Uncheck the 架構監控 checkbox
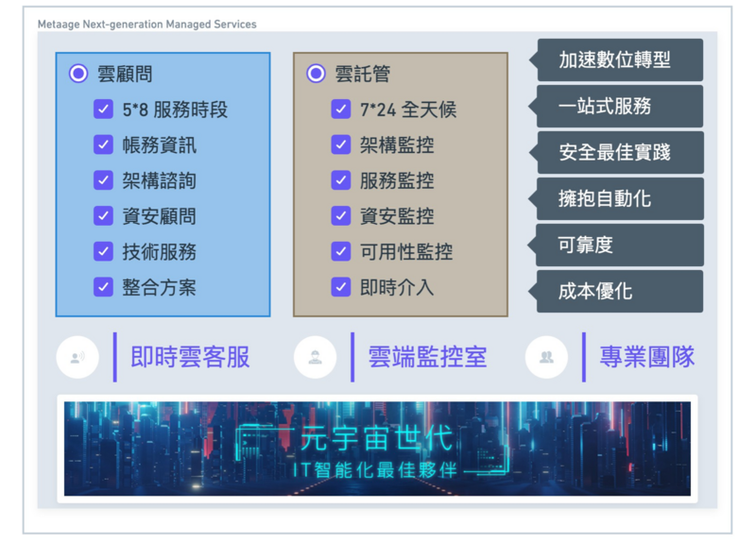Image resolution: width=756 pixels, height=542 pixels. (341, 145)
